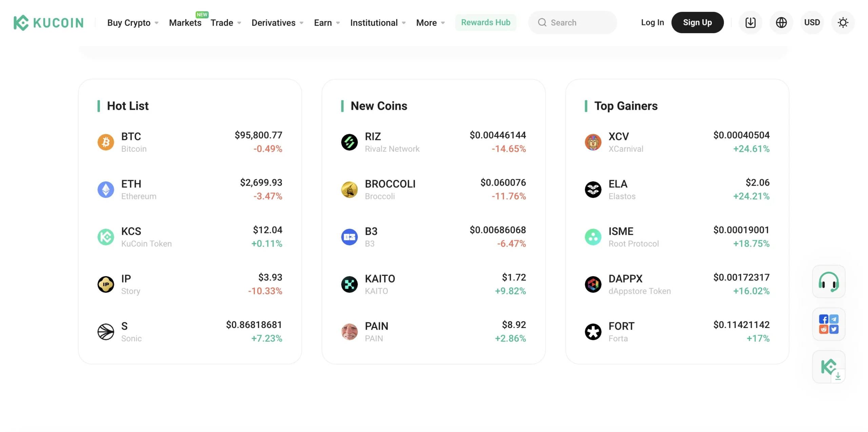The height and width of the screenshot is (432, 868).
Task: Click the IP Story coin icon
Action: click(x=106, y=284)
